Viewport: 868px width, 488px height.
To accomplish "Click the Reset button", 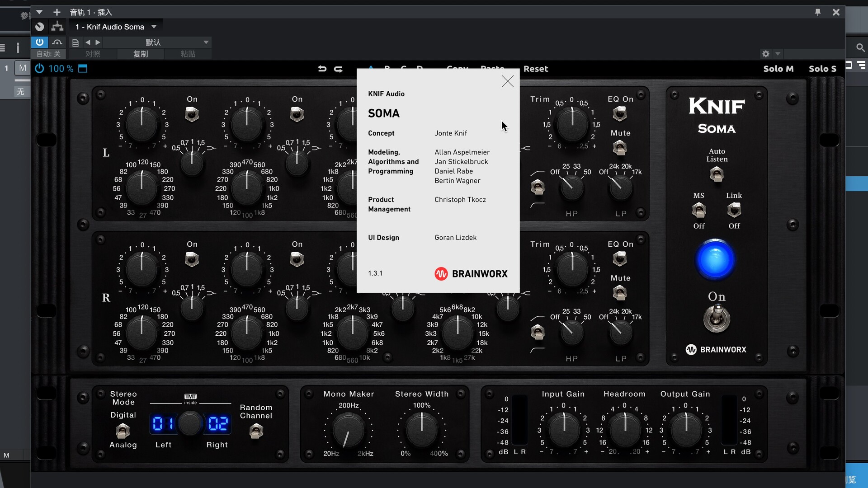I will point(536,69).
